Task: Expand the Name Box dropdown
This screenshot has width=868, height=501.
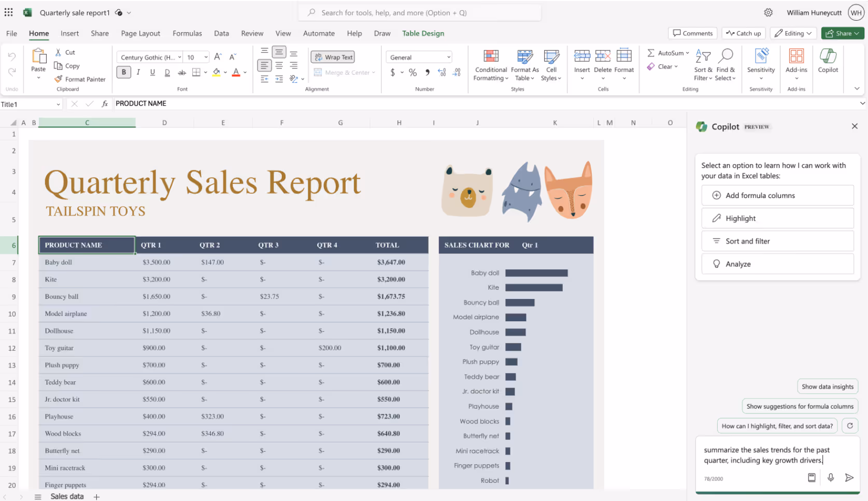Action: click(58, 104)
